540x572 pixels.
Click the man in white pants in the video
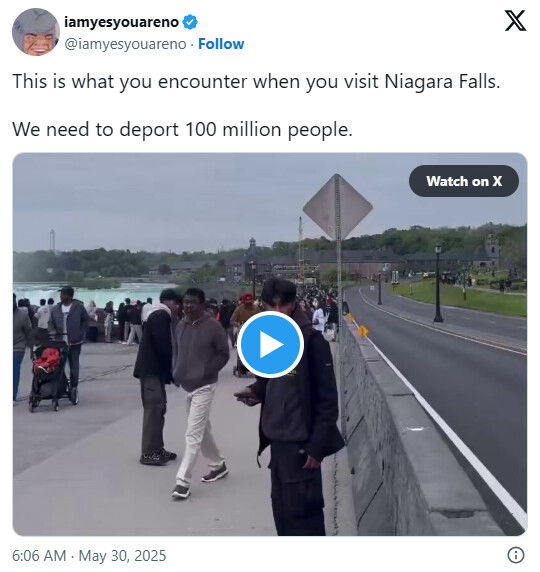pyautogui.click(x=199, y=392)
